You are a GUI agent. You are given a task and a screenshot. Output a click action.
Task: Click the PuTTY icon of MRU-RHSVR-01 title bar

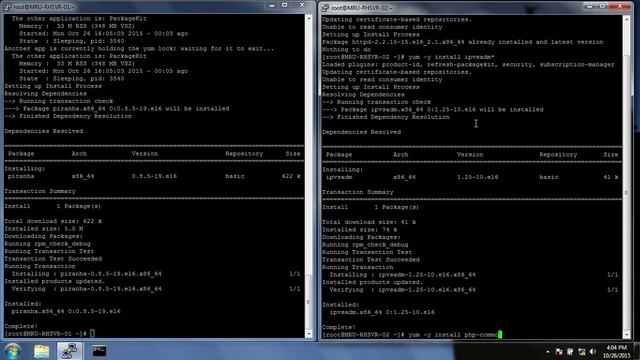point(7,7)
